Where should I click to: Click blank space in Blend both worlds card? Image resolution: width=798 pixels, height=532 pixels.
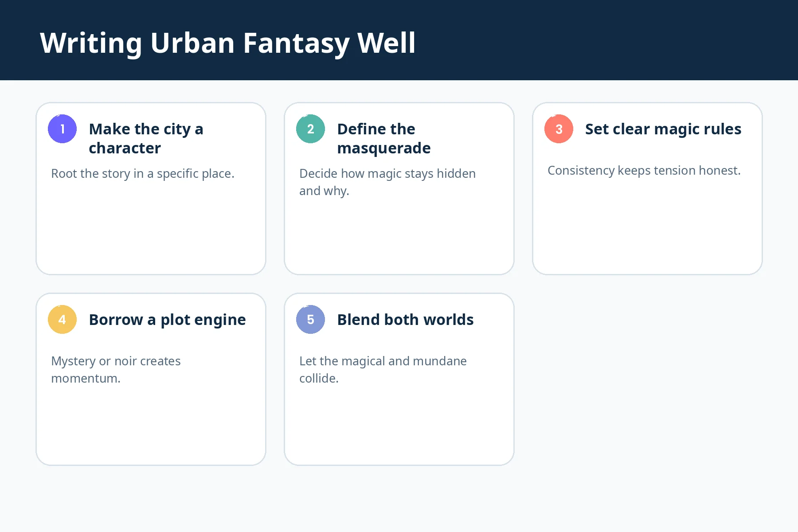click(x=399, y=426)
